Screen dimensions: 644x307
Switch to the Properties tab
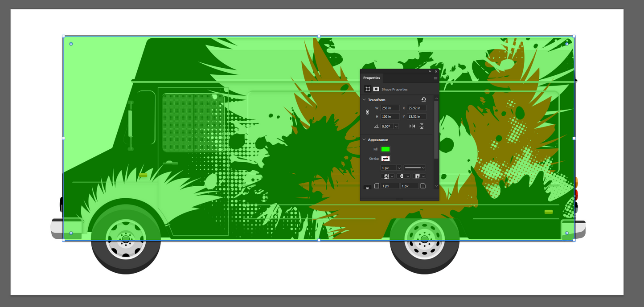[x=371, y=78]
